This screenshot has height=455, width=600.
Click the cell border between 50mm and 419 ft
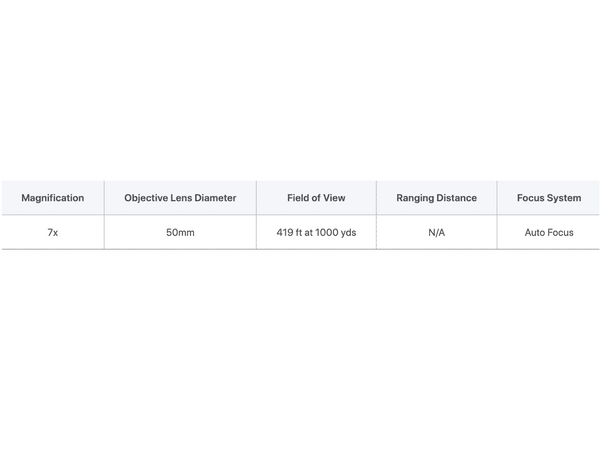point(256,232)
